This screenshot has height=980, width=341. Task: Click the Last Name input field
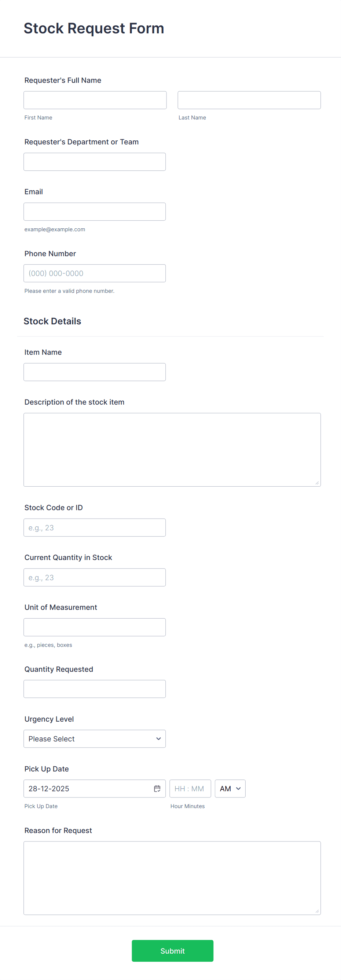[249, 100]
